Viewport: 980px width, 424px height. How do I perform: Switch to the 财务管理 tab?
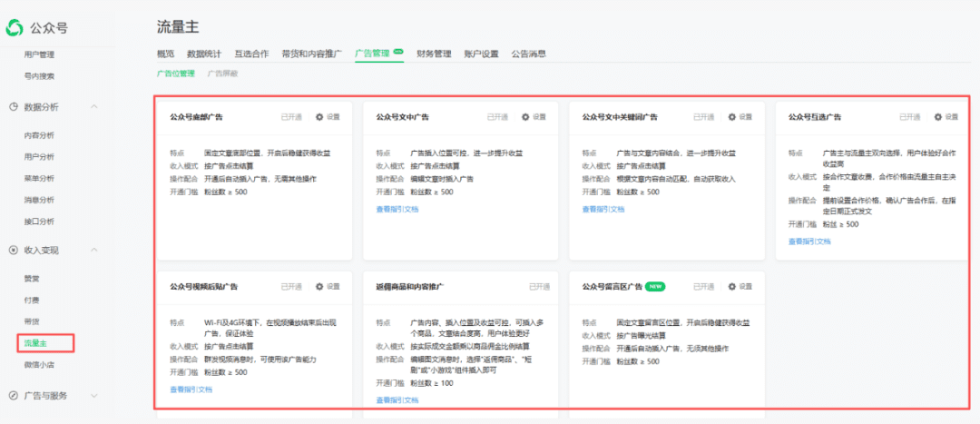point(434,54)
